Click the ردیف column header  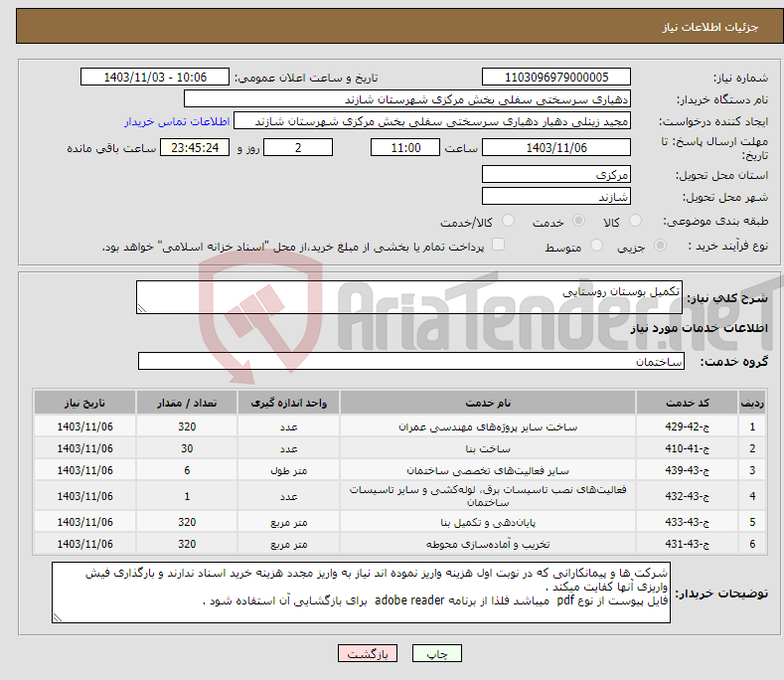752,403
